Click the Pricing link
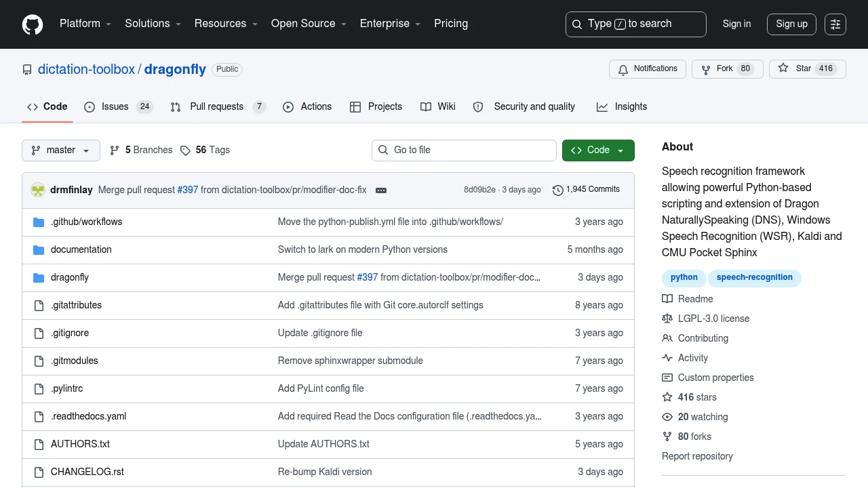This screenshot has height=488, width=868. [451, 24]
